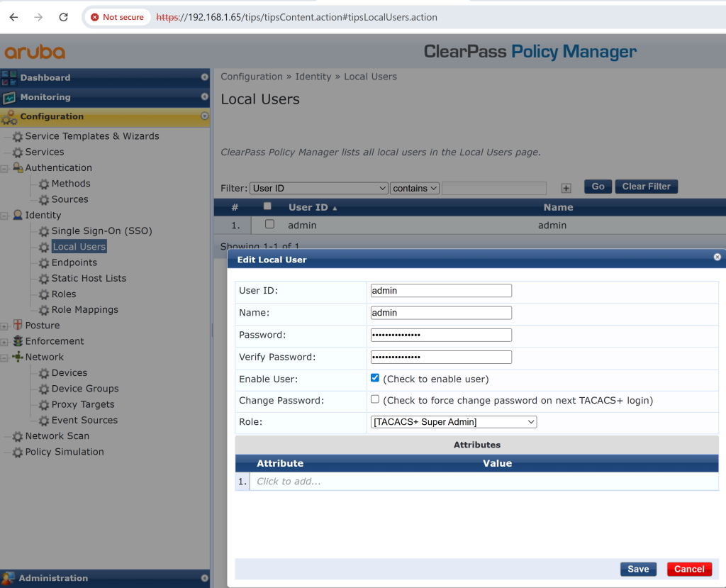Click the Administration panel icon
This screenshot has height=588, width=726.
click(9, 578)
